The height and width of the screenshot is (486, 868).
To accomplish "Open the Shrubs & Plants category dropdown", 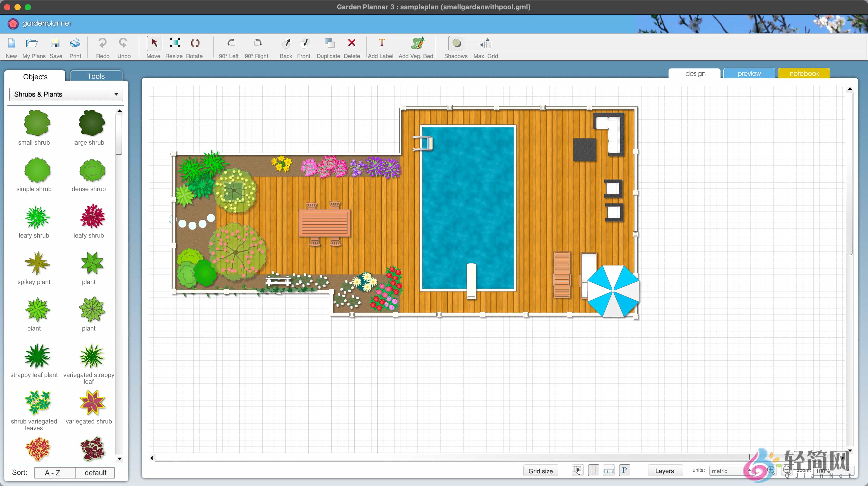I will coord(117,94).
